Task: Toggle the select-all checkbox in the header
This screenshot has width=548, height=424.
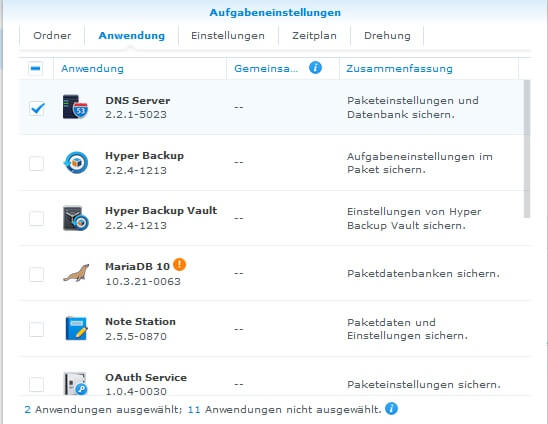Action: tap(36, 68)
